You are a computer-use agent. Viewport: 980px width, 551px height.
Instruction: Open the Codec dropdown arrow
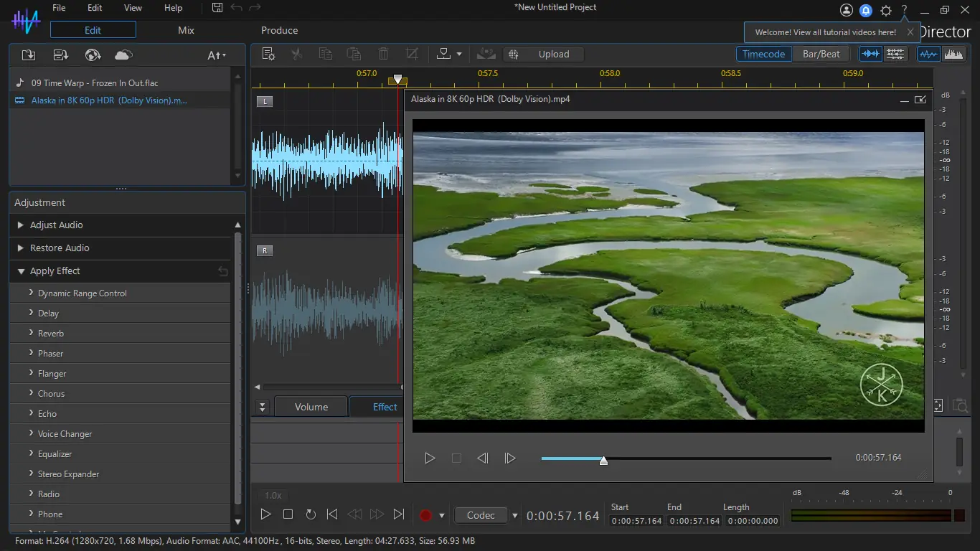514,515
